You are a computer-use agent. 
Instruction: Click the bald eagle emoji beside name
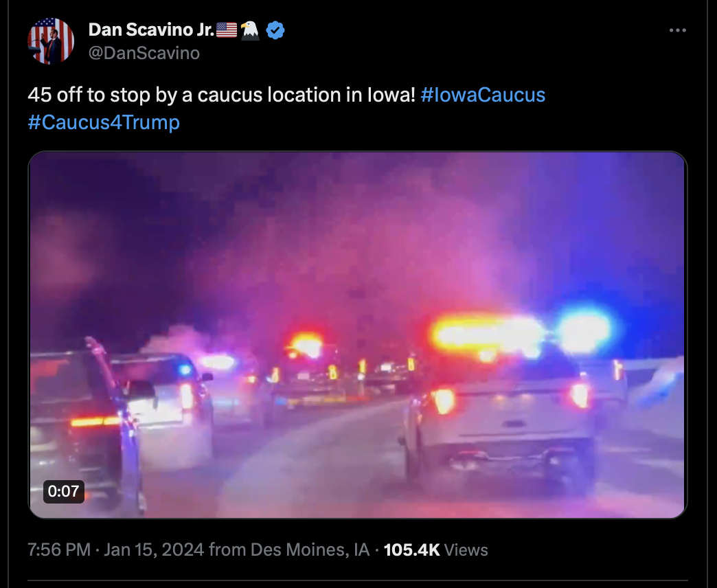click(x=250, y=30)
